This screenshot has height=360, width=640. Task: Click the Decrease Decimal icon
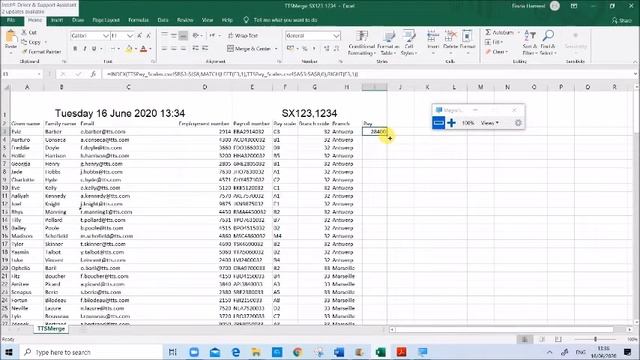(336, 49)
